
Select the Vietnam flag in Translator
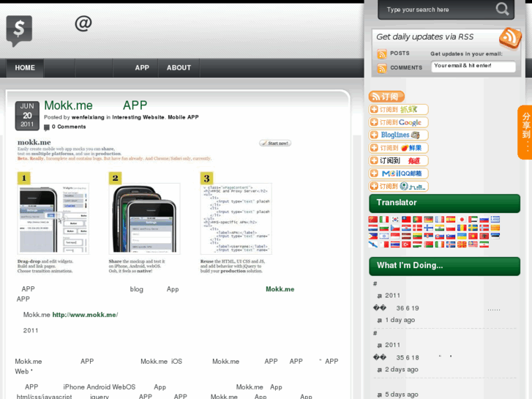click(x=473, y=236)
